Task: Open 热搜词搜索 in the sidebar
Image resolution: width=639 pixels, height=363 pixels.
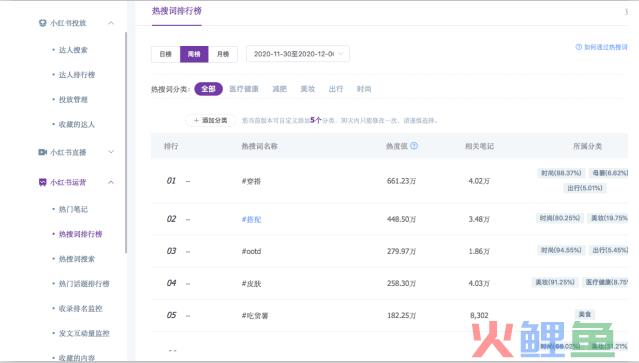Action: coord(77,259)
